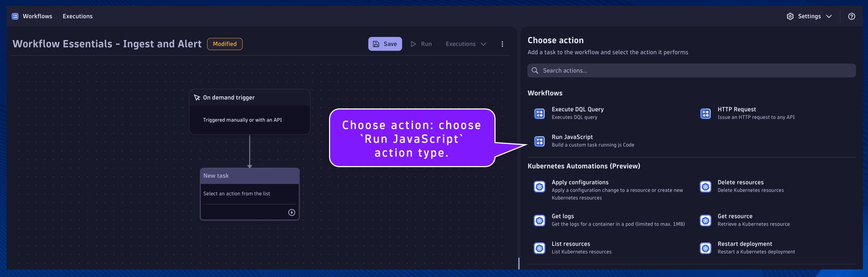Click the Apply configurations Kubernetes icon
Screen dimensions: 868x277
point(539,187)
